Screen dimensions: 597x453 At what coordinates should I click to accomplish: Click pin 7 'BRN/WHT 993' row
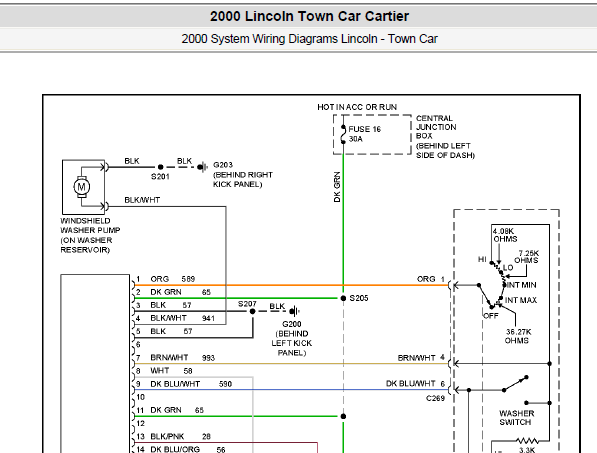pos(176,358)
